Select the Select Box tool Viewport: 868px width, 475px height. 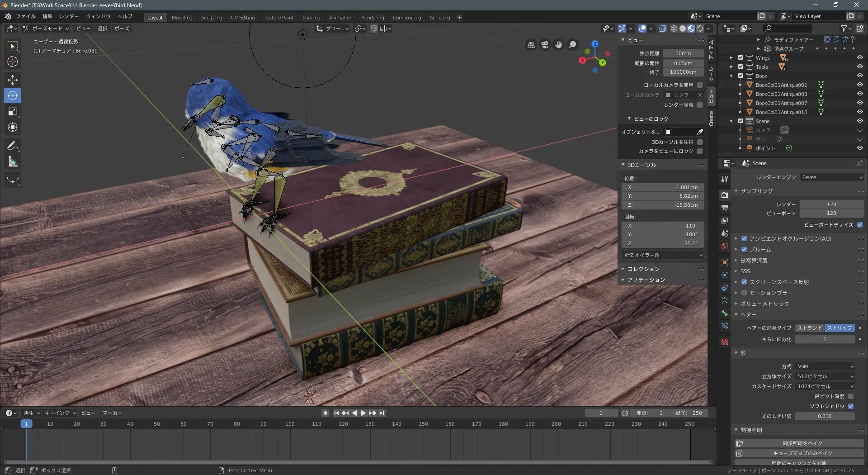click(x=13, y=46)
